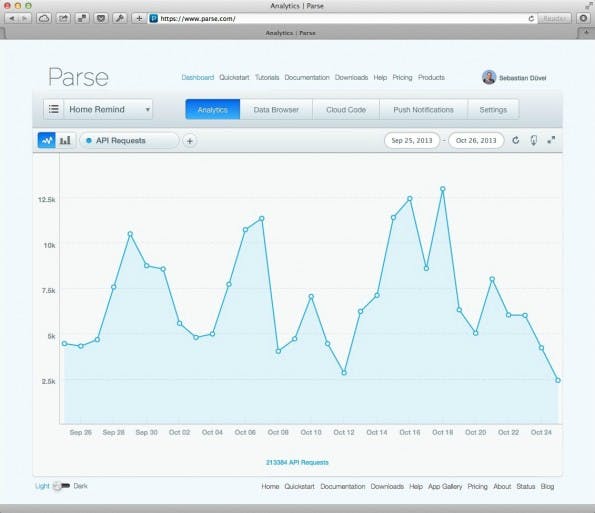Click the lowest data point near Oct 12
595x513 pixels.
click(x=344, y=373)
